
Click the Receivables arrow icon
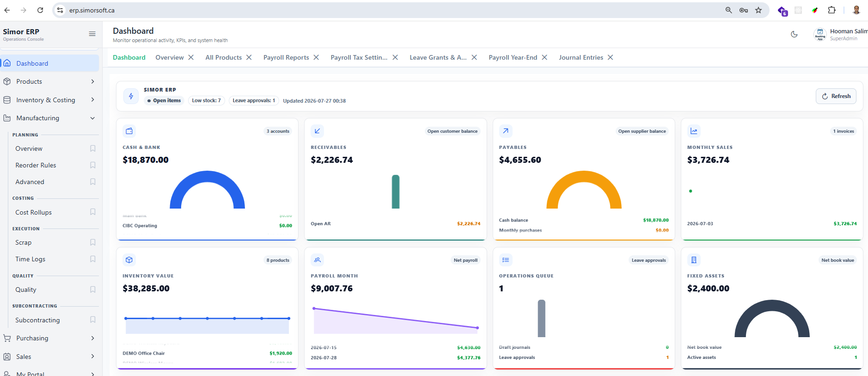(x=317, y=131)
